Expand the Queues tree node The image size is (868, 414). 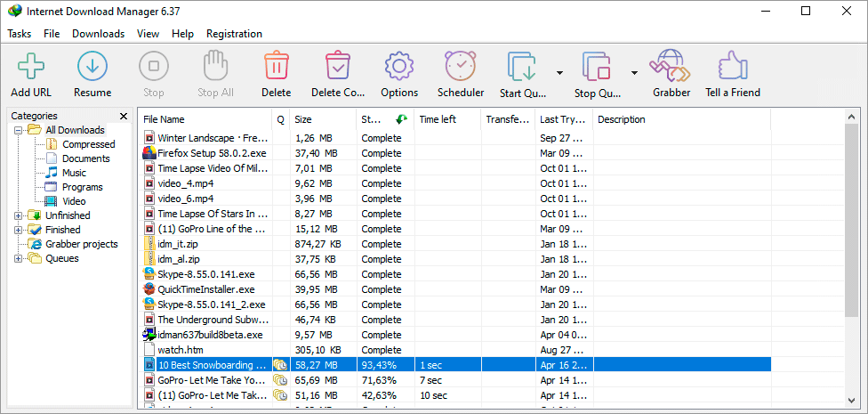(x=19, y=258)
